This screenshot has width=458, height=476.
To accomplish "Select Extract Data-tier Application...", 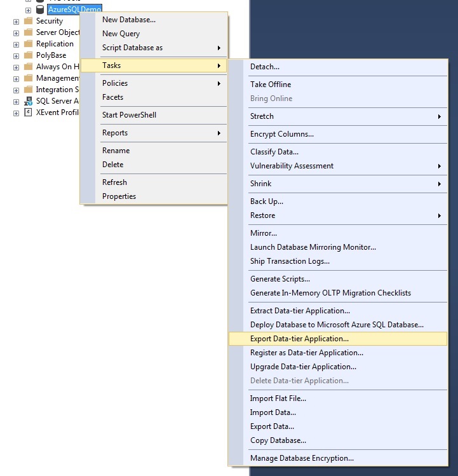I will click(x=338, y=311).
